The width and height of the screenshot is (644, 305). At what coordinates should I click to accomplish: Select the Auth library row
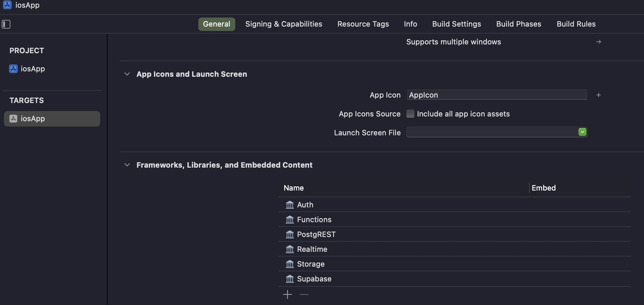point(455,205)
